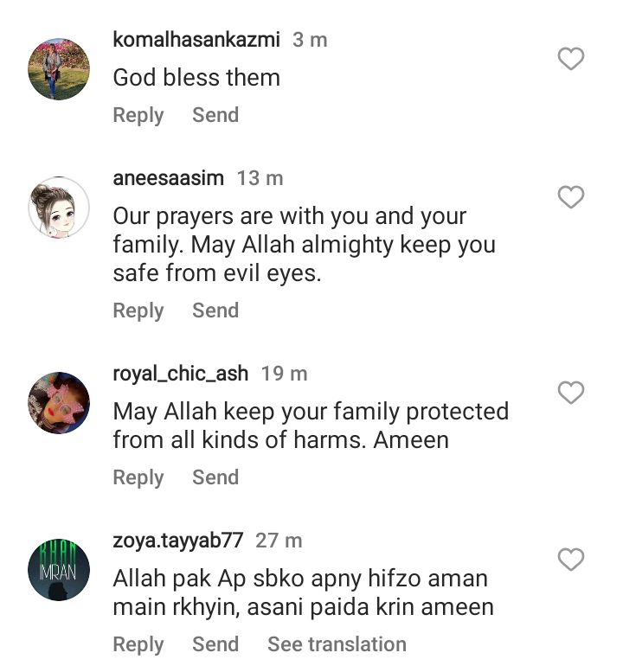
Task: Send komalhasankazmi's comment
Action: (215, 115)
